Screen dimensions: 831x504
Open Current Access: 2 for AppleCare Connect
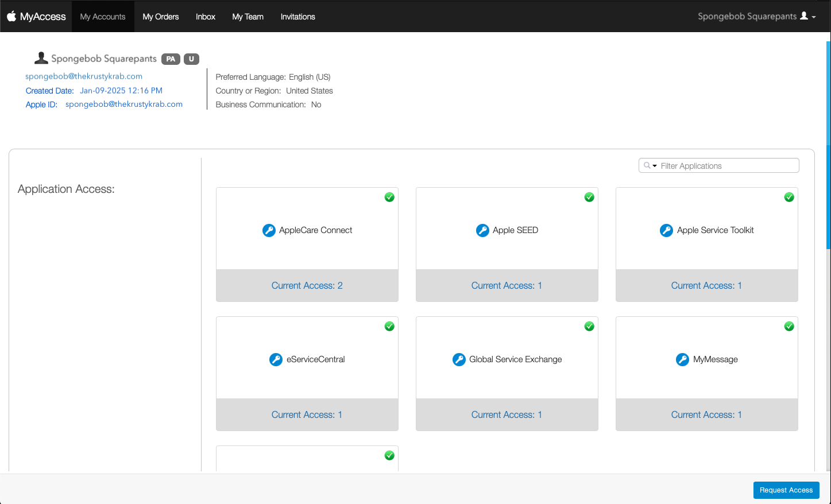(307, 285)
